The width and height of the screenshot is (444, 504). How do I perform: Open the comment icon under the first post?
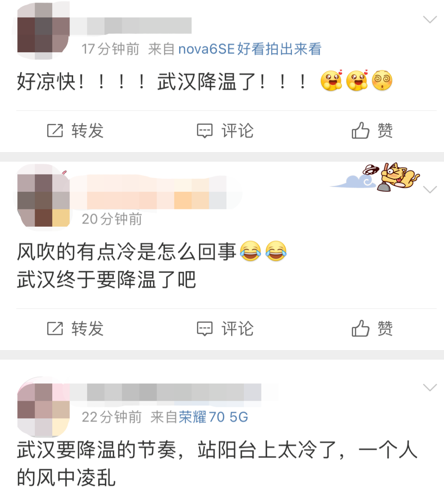pos(204,131)
